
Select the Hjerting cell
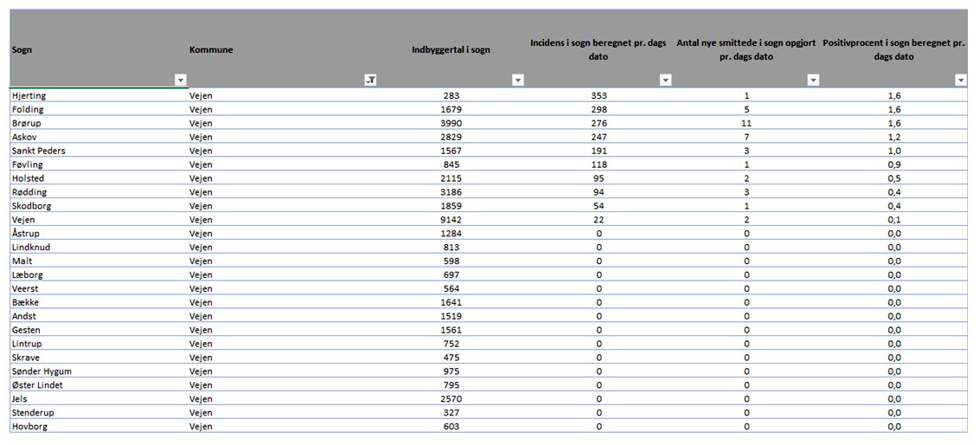click(98, 96)
